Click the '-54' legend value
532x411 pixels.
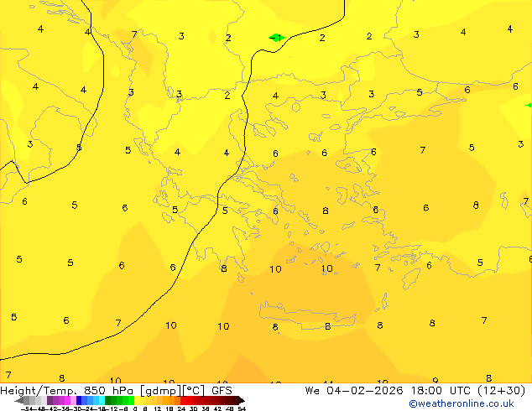27,409
